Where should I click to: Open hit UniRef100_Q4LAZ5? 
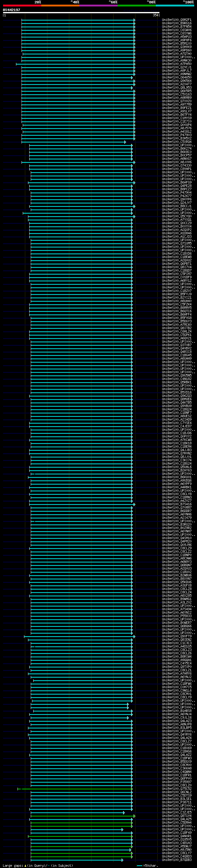(x=177, y=819)
